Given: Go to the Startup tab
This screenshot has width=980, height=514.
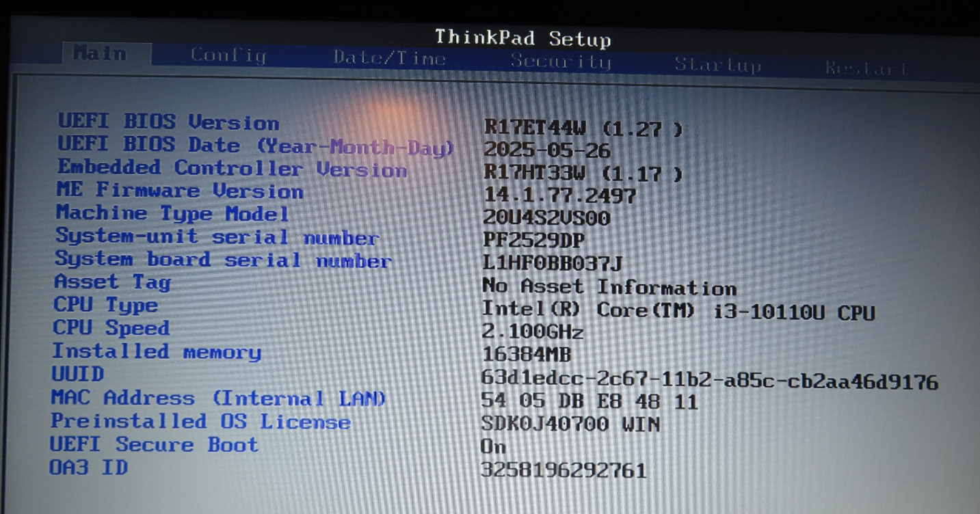Looking at the screenshot, I should [x=717, y=65].
